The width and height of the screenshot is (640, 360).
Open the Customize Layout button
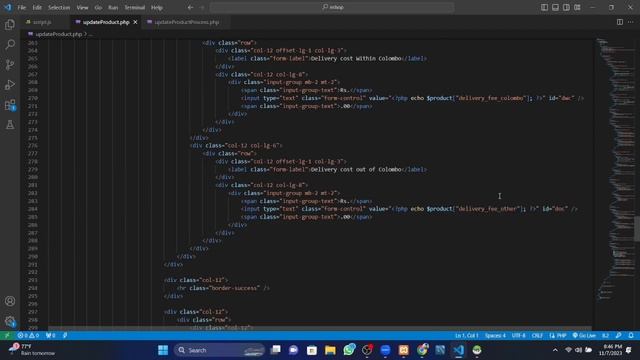point(577,7)
